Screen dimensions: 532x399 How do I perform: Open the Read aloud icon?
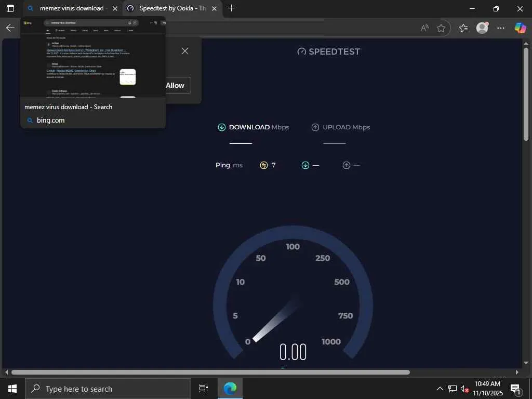point(424,28)
